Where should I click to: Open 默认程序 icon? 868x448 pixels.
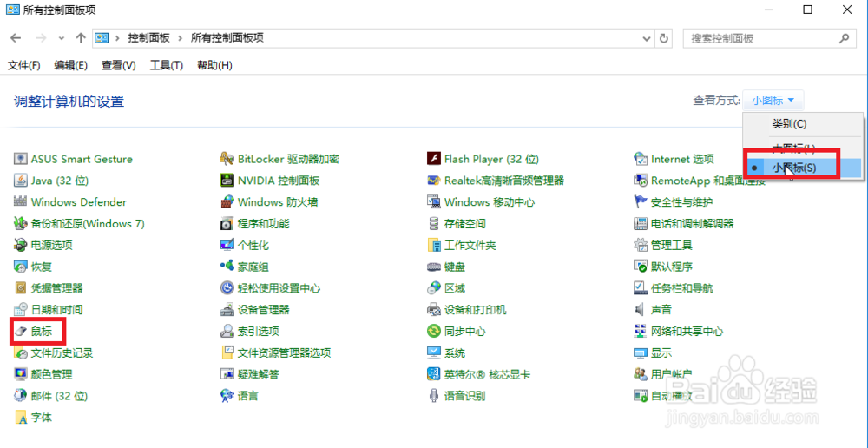tap(641, 267)
